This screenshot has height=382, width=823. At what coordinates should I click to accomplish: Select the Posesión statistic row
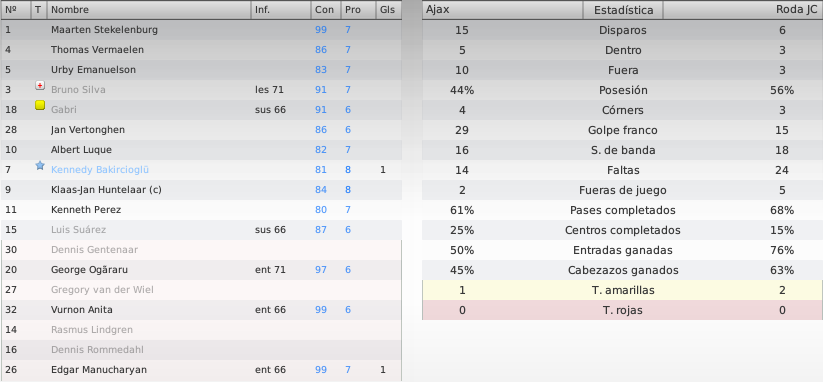pyautogui.click(x=622, y=90)
